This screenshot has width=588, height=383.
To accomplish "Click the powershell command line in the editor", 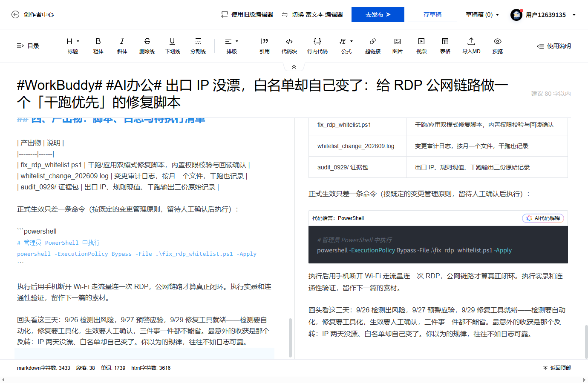I will [137, 254].
